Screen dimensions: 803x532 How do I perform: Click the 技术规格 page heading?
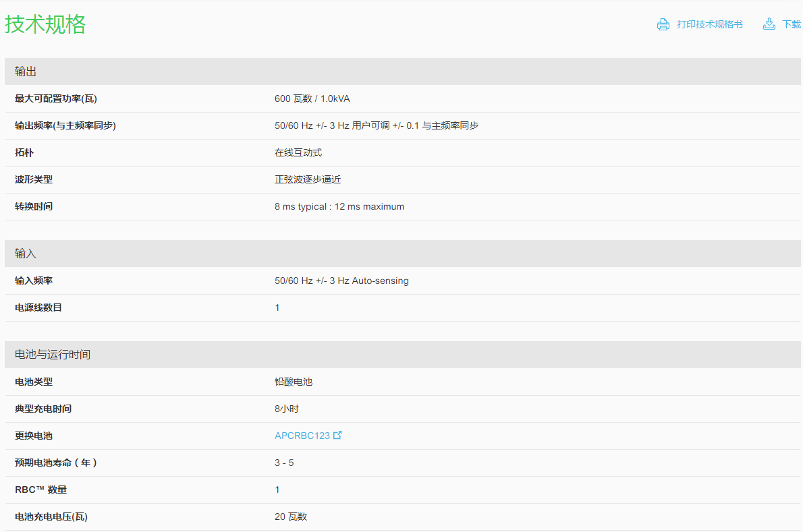tap(45, 24)
